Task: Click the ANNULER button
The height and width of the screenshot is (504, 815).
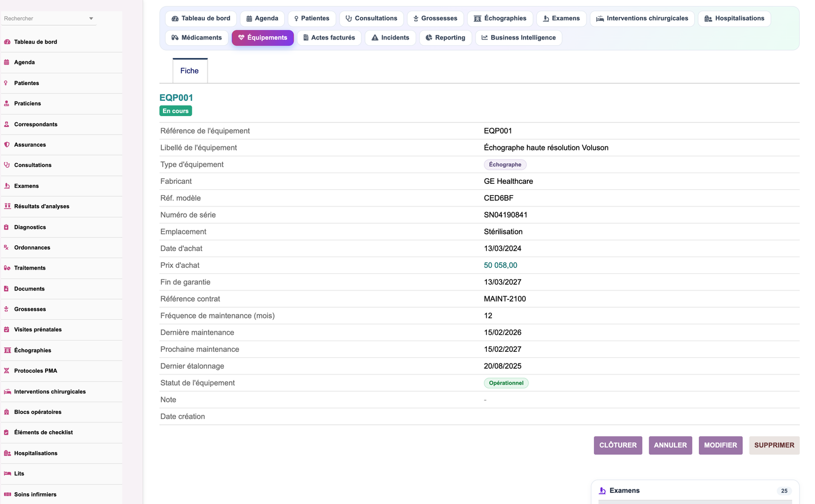Action: coord(671,445)
